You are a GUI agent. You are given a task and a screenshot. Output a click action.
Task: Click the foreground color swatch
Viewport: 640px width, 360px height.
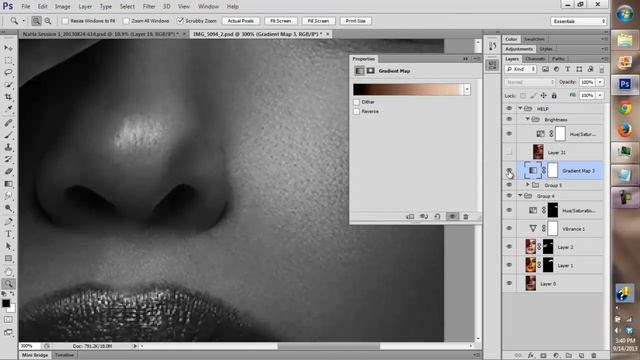coord(6,303)
